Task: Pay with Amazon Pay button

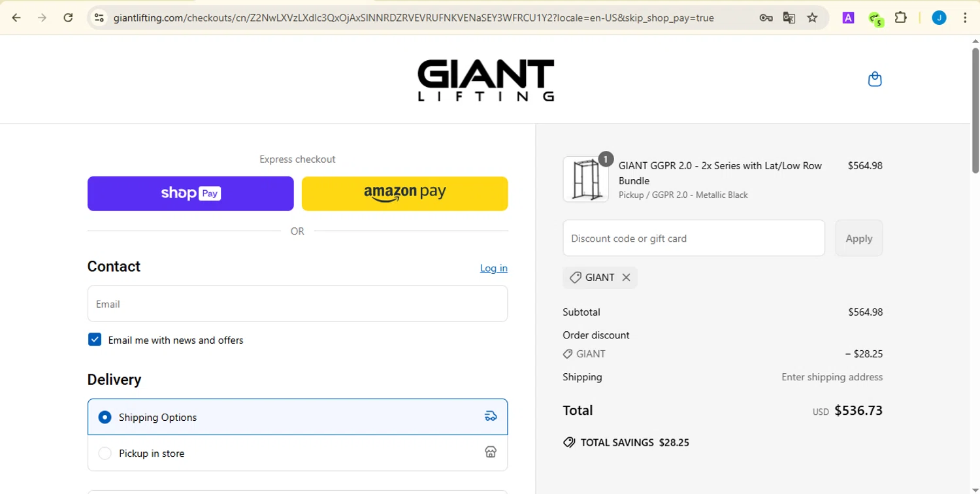Action: pos(404,193)
